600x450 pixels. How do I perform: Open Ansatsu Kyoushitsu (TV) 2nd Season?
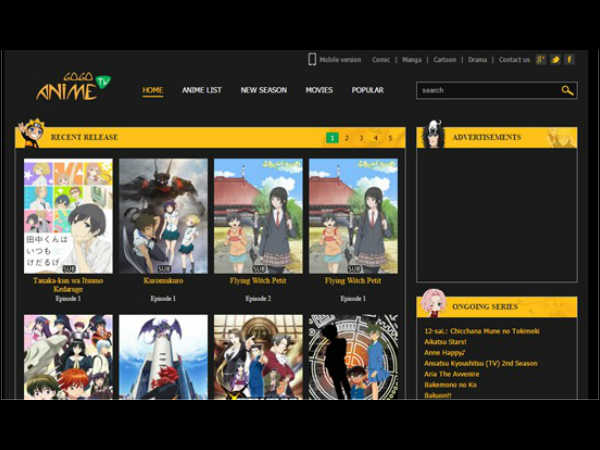pyautogui.click(x=481, y=363)
